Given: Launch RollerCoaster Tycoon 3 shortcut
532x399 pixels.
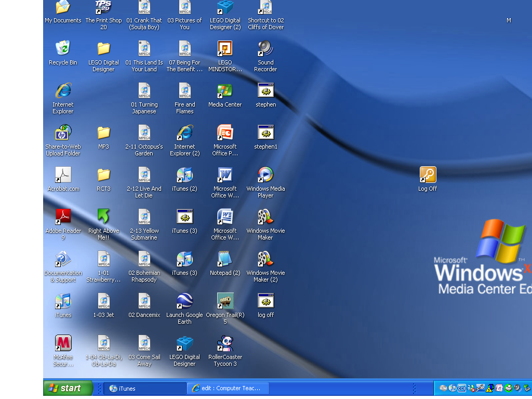Looking at the screenshot, I should (x=225, y=351).
